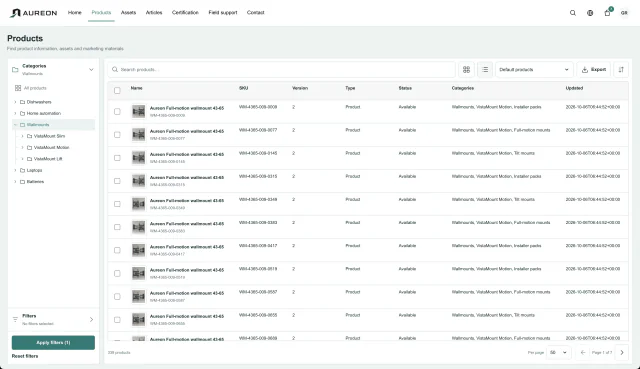The width and height of the screenshot is (640, 369).
Task: Open the search icon in top header
Action: point(573,13)
